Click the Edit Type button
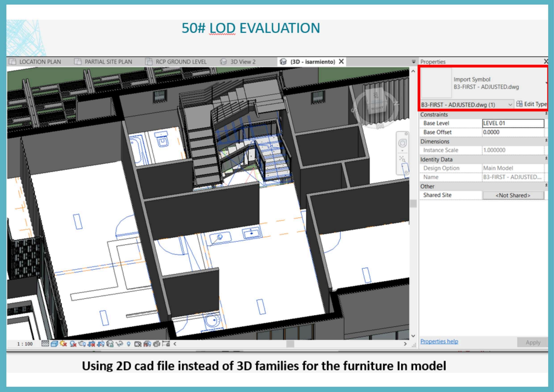 point(532,104)
